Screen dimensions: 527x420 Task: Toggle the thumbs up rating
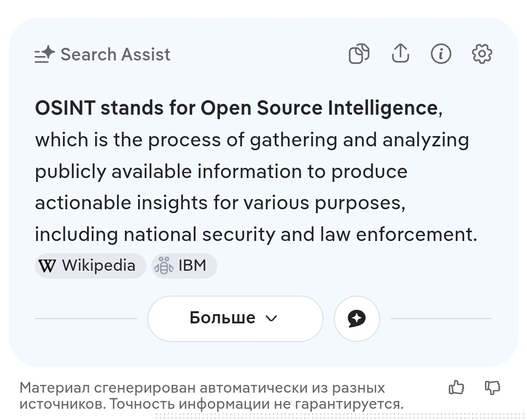[x=457, y=388]
